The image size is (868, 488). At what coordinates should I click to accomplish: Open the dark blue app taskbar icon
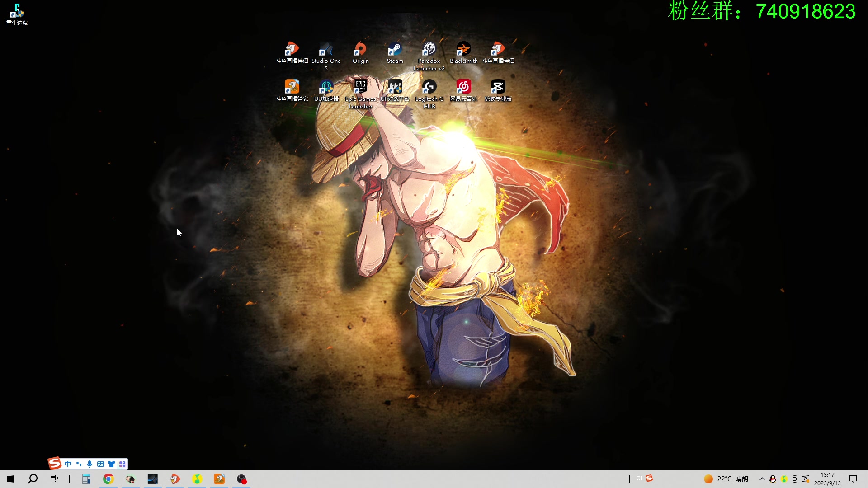pyautogui.click(x=153, y=479)
